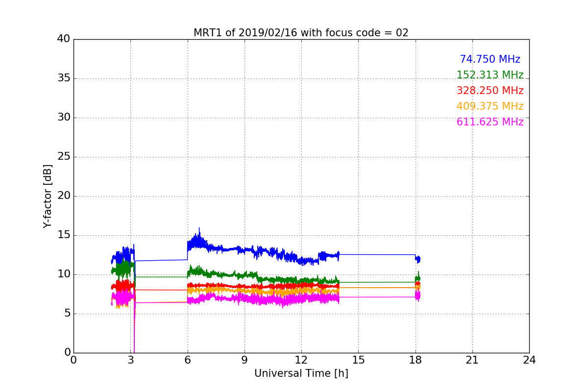The width and height of the screenshot is (588, 392).
Task: Click the x-axis tick label 18
Action: 416,360
